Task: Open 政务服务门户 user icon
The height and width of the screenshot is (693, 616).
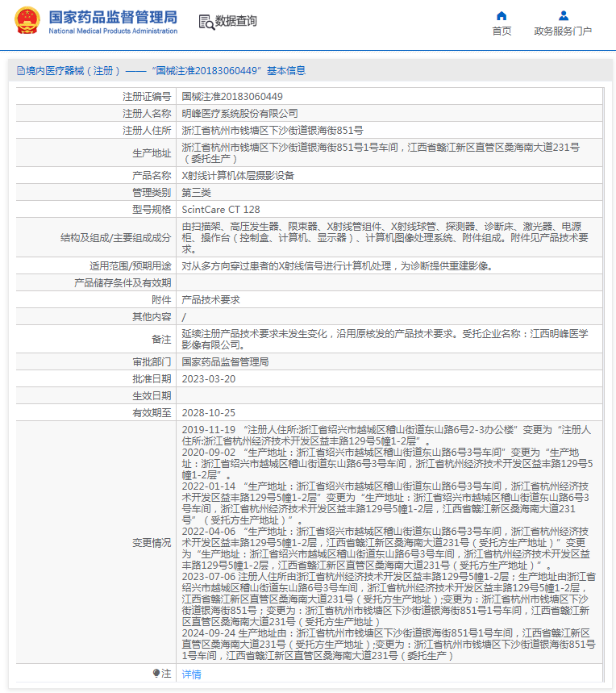Action: point(563,16)
